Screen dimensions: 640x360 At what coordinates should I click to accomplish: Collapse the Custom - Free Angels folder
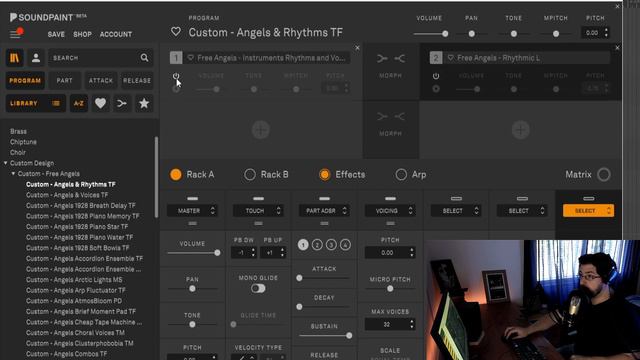[13, 173]
